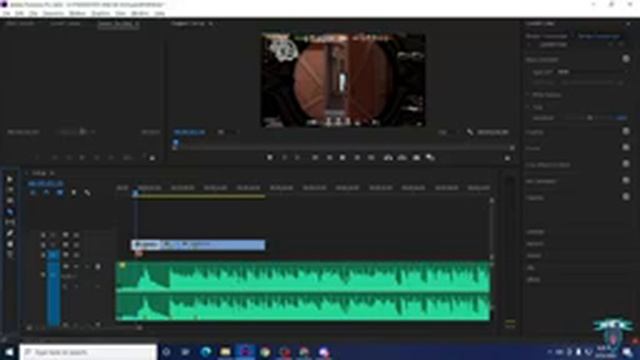This screenshot has width=640, height=360.
Task: Open Color Wheels & Match section
Action: 548,164
